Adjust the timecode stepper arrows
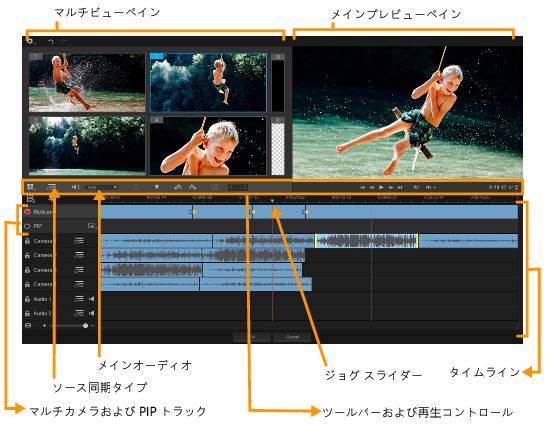The height and width of the screenshot is (434, 557). [516, 187]
